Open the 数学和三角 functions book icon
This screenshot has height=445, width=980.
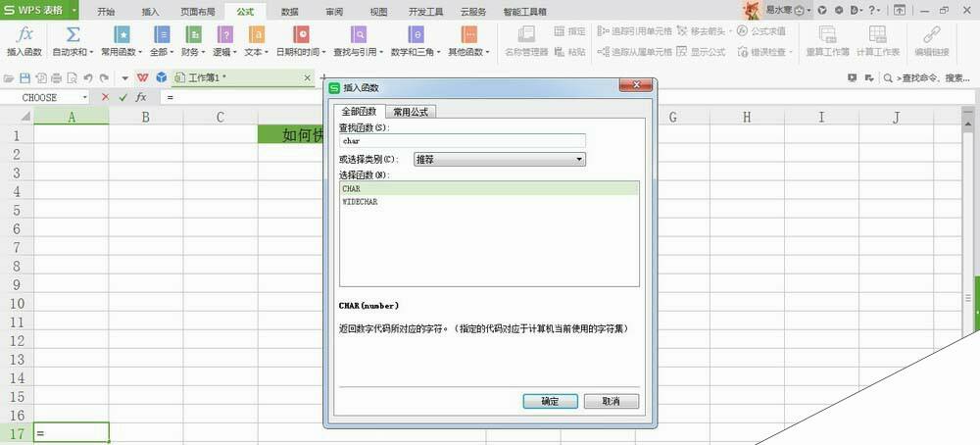[x=416, y=34]
